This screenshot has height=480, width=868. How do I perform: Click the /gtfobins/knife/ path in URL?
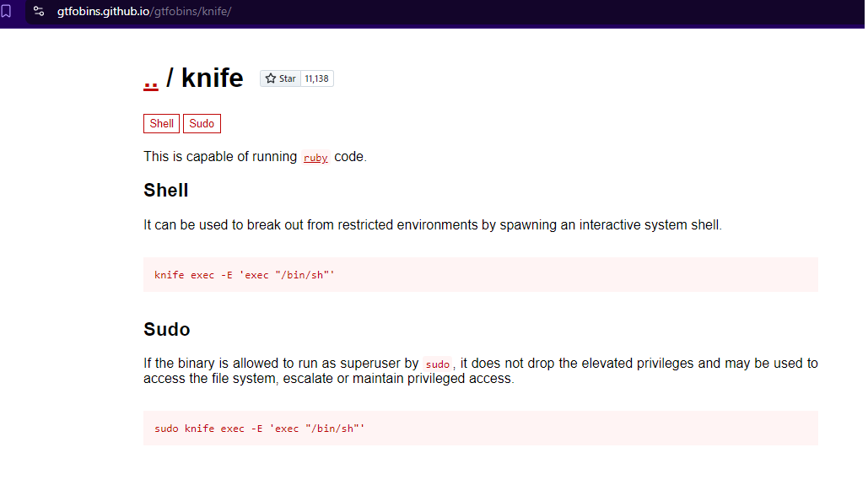point(191,12)
